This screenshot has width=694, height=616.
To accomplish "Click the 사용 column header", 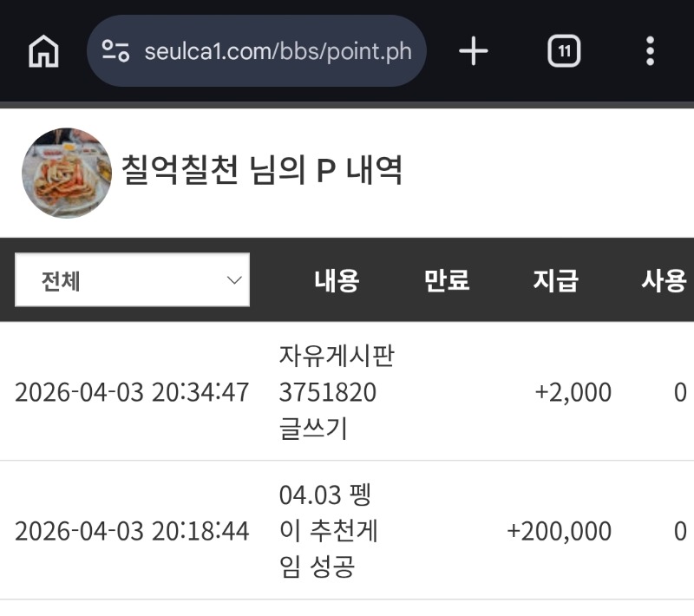I will click(665, 280).
